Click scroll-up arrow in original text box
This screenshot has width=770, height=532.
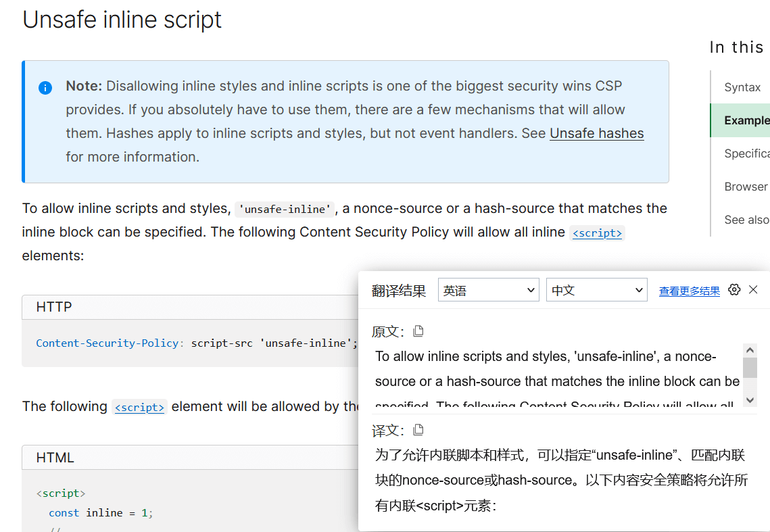point(750,350)
